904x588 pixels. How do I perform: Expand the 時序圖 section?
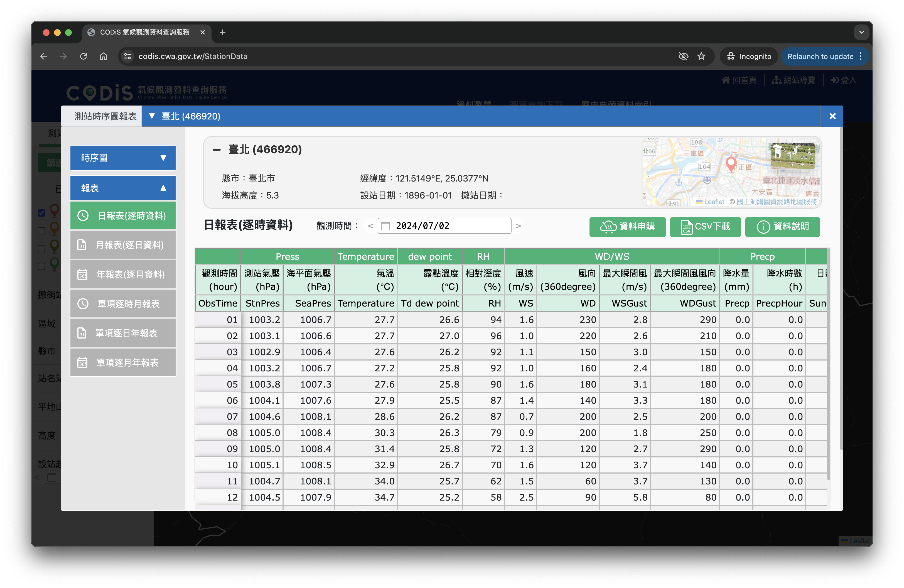point(123,158)
